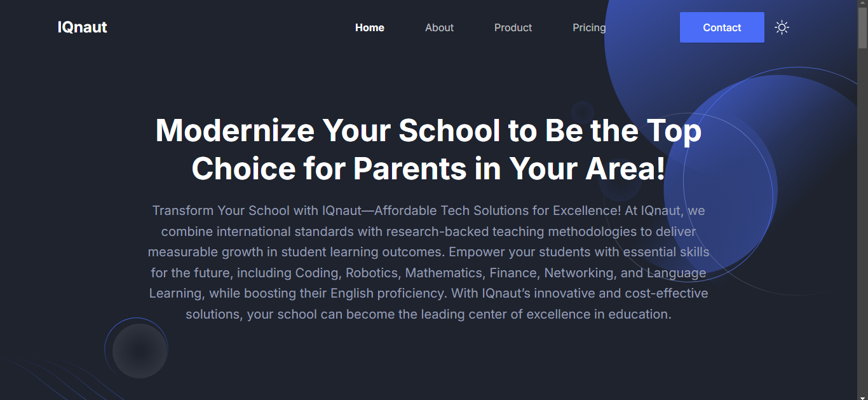868x400 pixels.
Task: Click the small gray sphere at bottom-left
Action: tap(139, 351)
